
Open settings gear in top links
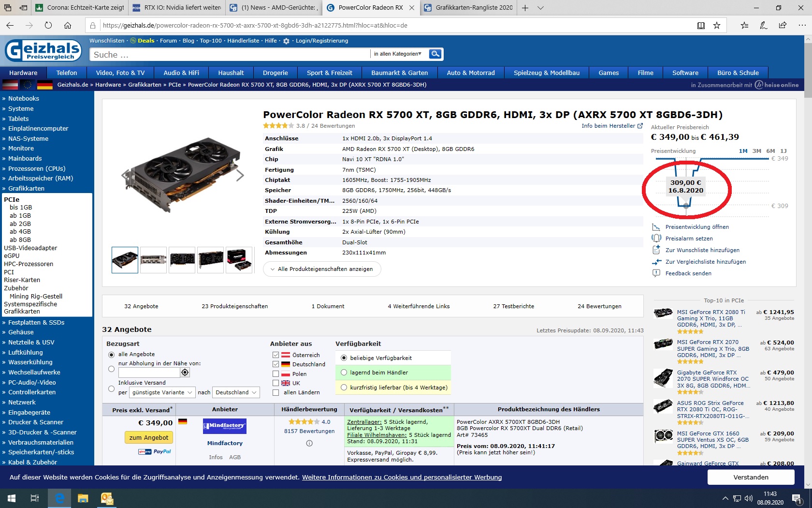(286, 41)
